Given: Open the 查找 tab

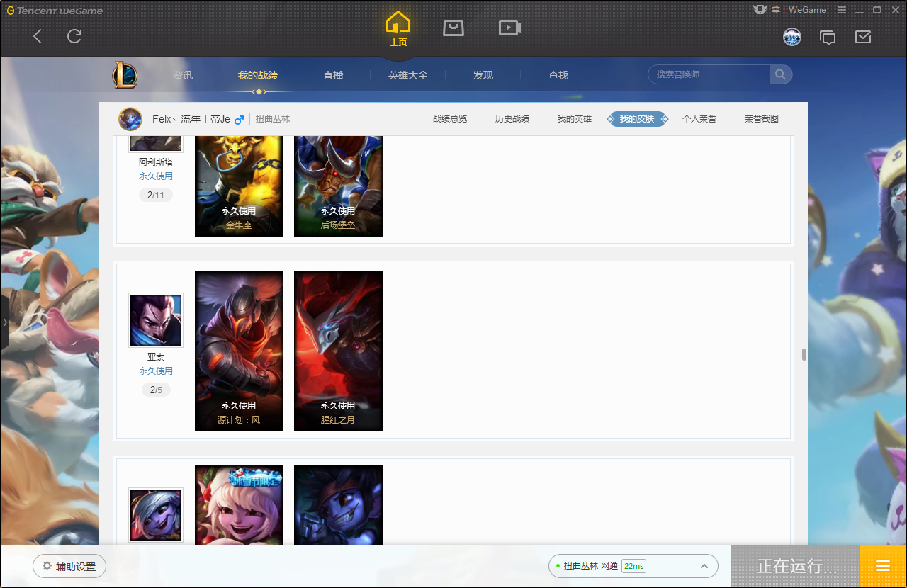Looking at the screenshot, I should [558, 75].
